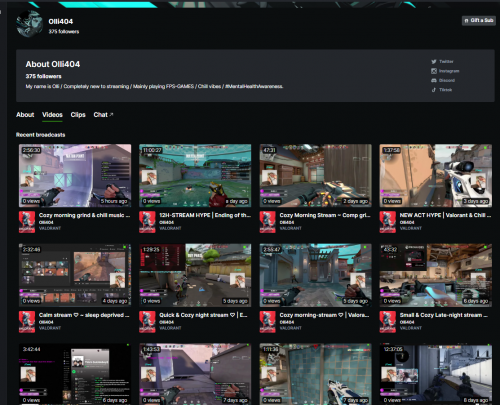Viewport: 500px width, 405px height.
Task: Click the Valorant box art beside NEW ACT HYPE
Action: point(388,222)
